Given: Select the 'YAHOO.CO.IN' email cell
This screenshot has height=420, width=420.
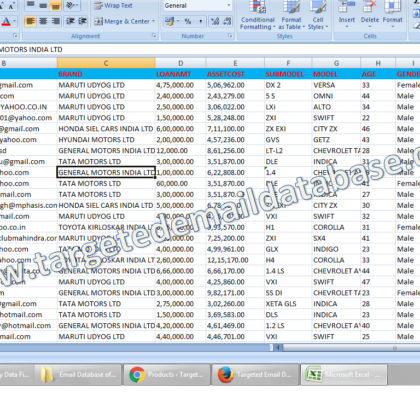Looking at the screenshot, I should (x=28, y=107).
